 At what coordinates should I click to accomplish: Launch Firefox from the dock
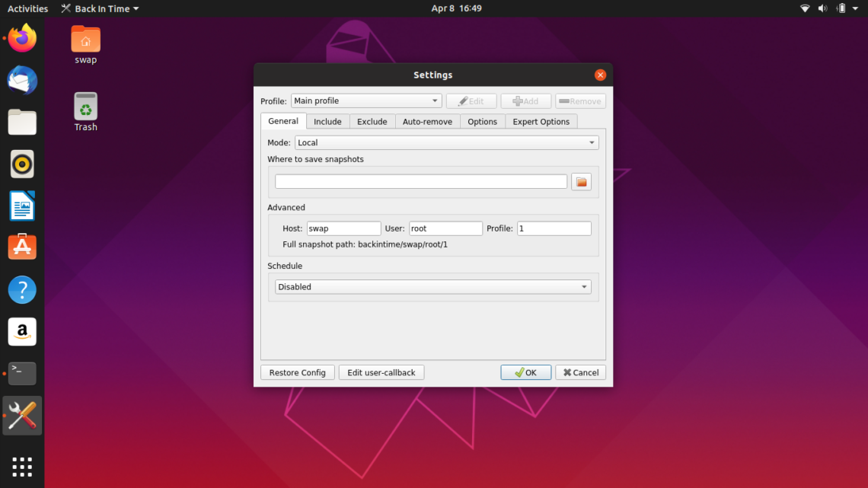pos(22,38)
